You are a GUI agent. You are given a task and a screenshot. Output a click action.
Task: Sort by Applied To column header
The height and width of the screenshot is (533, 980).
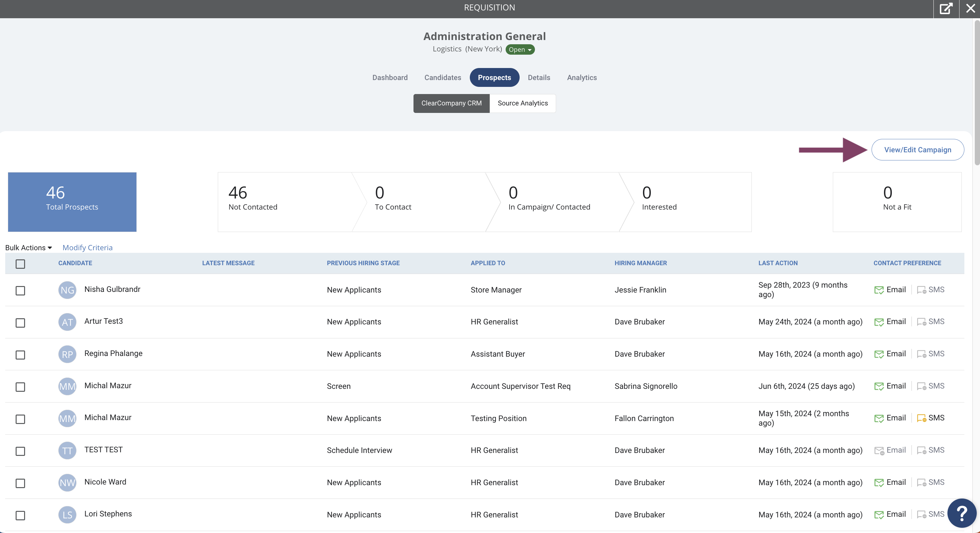tap(488, 263)
